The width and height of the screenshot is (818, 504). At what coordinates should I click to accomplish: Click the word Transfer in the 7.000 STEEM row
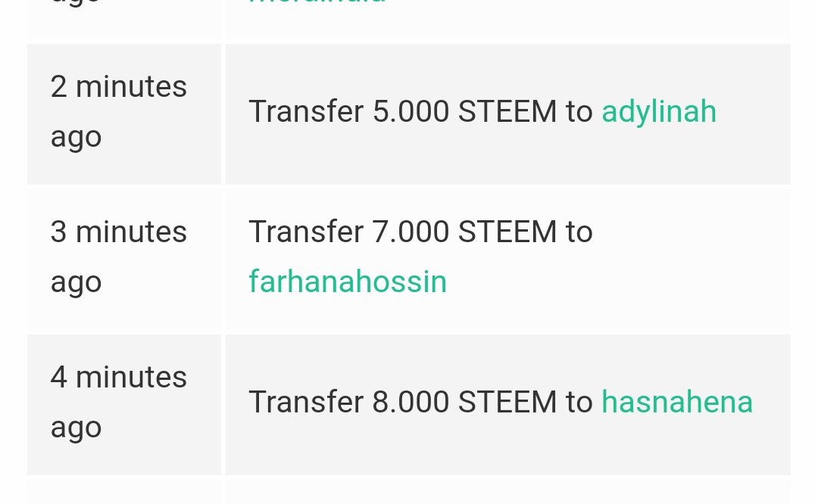[306, 232]
